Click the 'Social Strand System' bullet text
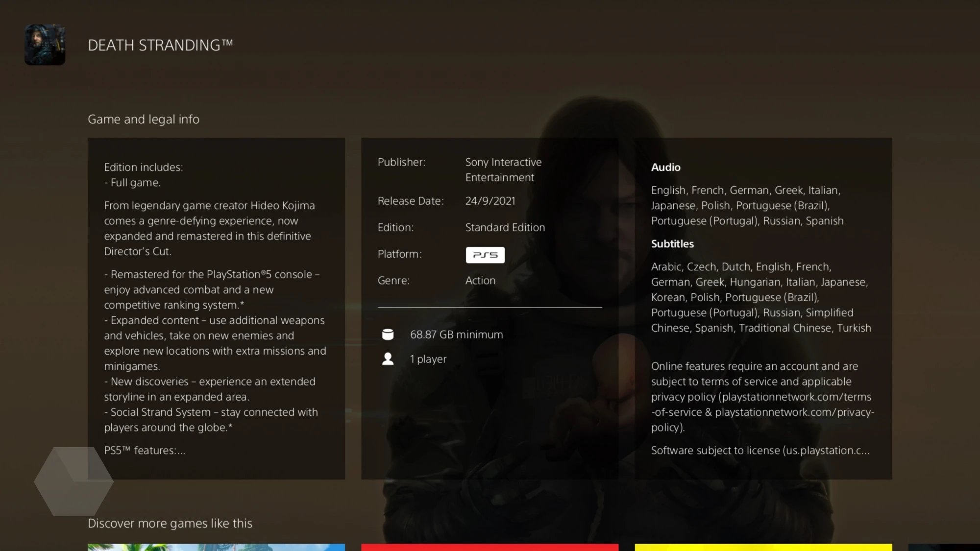The width and height of the screenshot is (980, 551). pos(211,420)
